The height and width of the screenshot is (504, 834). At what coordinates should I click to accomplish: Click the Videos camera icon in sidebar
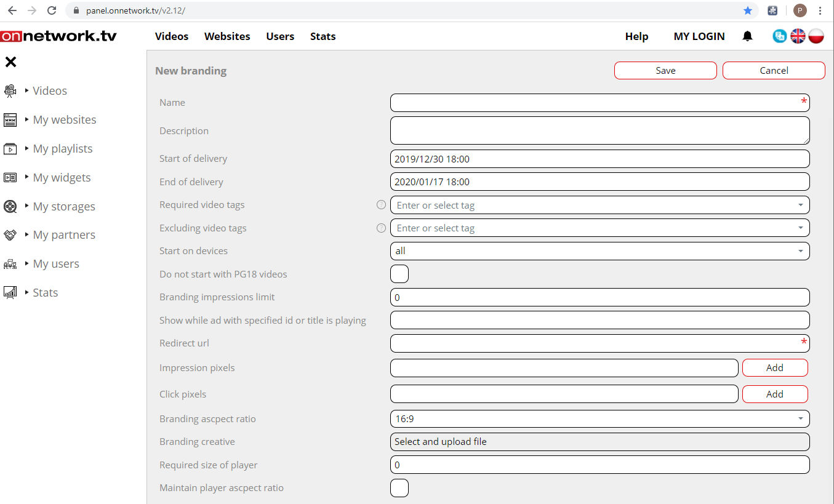(10, 91)
